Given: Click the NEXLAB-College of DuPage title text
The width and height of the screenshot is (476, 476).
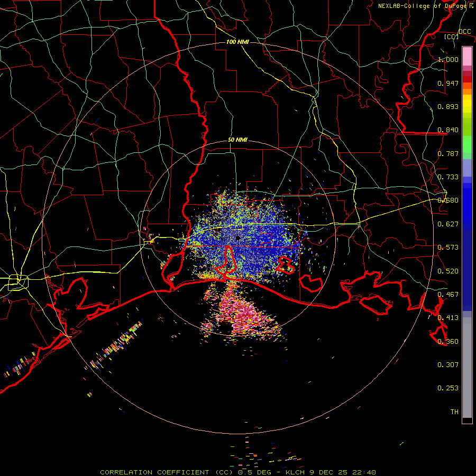Looking at the screenshot, I should pos(426,6).
